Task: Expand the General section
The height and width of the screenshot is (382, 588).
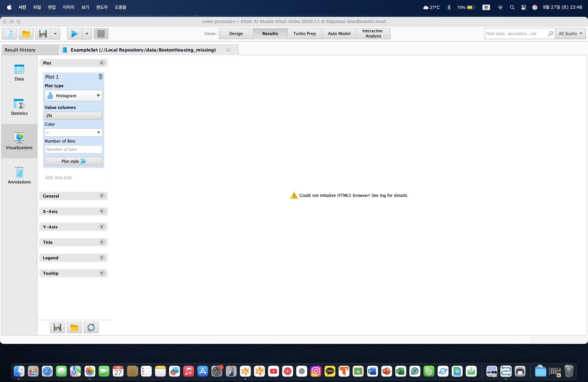Action: [102, 196]
